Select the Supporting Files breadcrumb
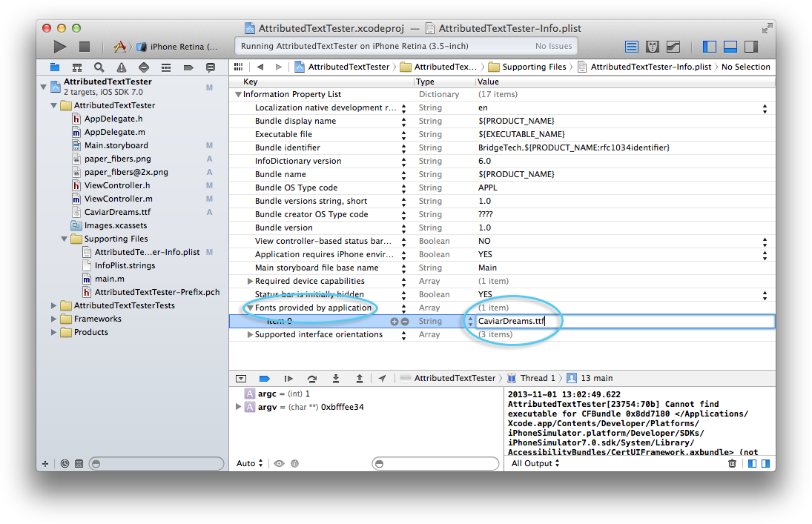812x524 pixels. pos(528,67)
